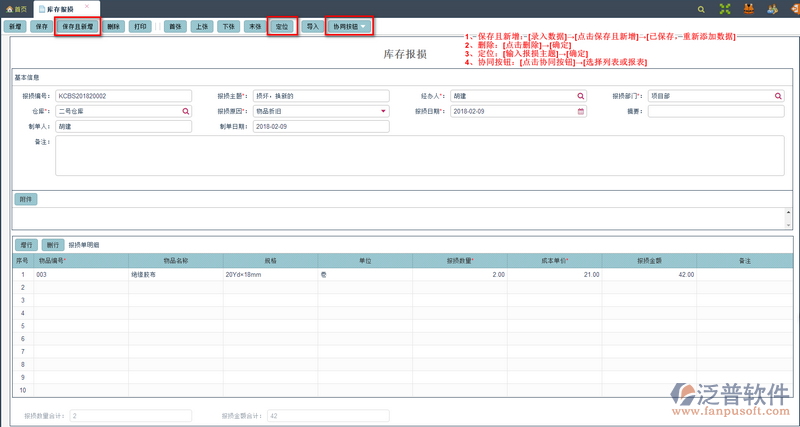This screenshot has height=427, width=800.
Task: Select the 003 item code cell
Action: (80, 273)
